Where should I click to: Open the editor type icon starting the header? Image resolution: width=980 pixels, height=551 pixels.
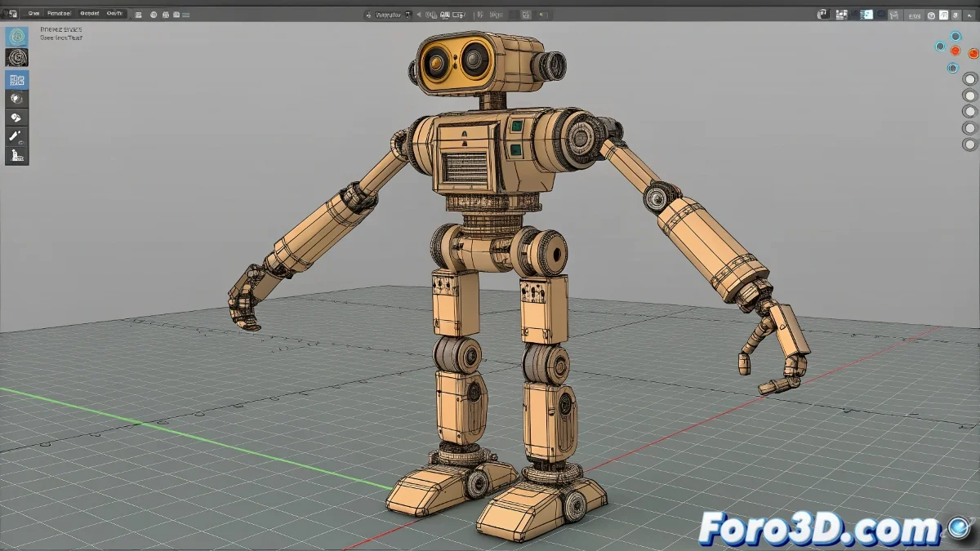pyautogui.click(x=12, y=14)
